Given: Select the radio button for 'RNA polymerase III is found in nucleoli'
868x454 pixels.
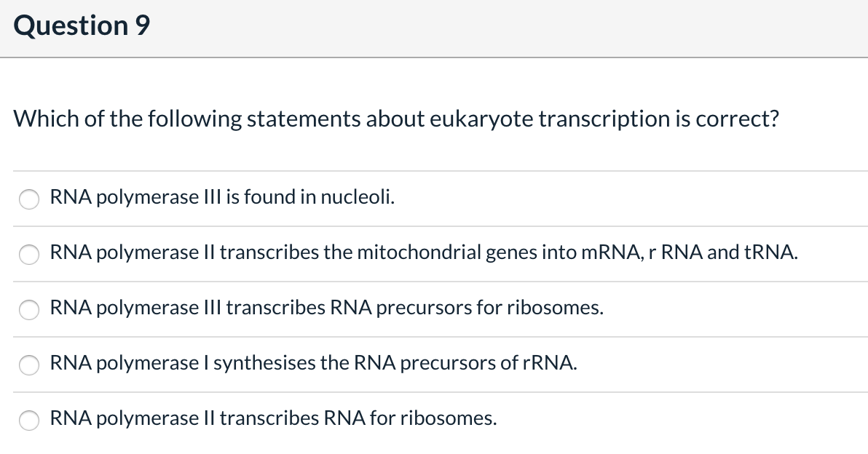Looking at the screenshot, I should click(29, 199).
